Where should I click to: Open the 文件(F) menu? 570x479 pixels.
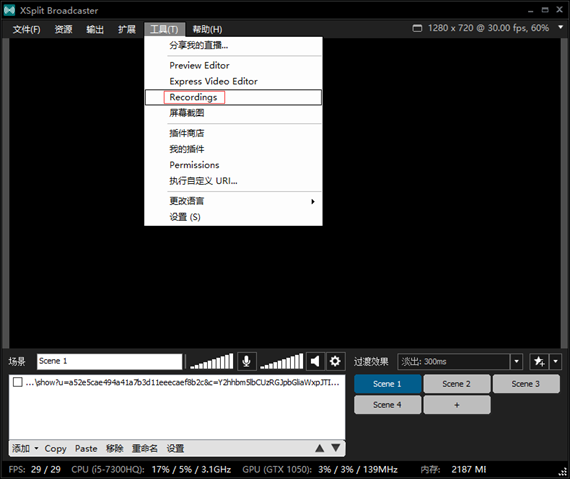pyautogui.click(x=26, y=29)
